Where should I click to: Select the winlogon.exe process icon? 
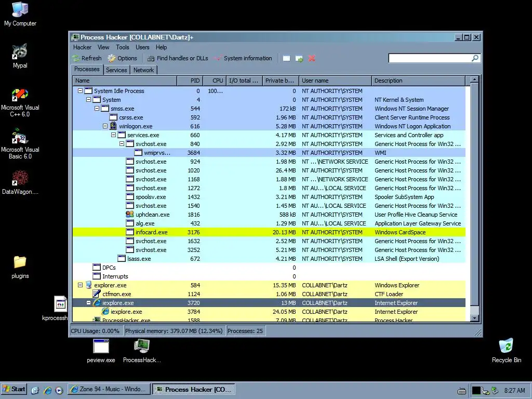113,126
